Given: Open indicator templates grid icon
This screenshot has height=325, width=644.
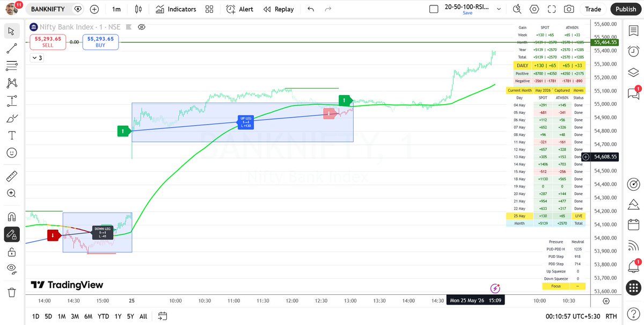Looking at the screenshot, I should tap(209, 9).
